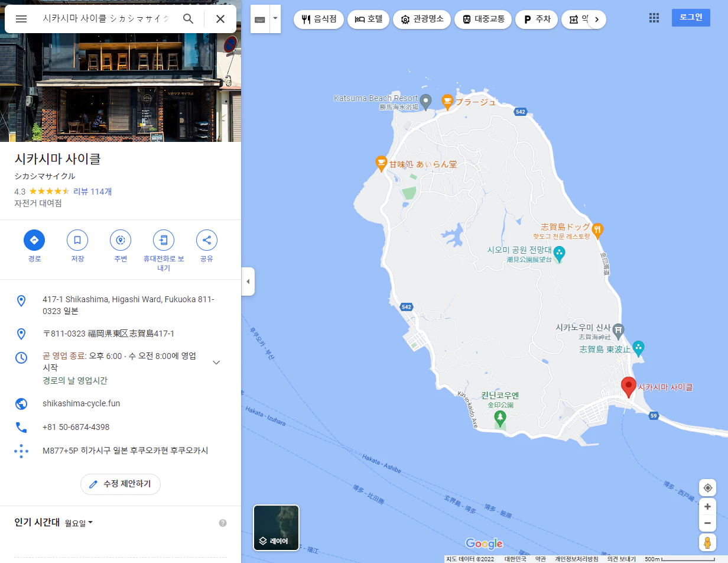This screenshot has width=728, height=563.
Task: Click the 약관 terms link in footer
Action: tap(540, 559)
